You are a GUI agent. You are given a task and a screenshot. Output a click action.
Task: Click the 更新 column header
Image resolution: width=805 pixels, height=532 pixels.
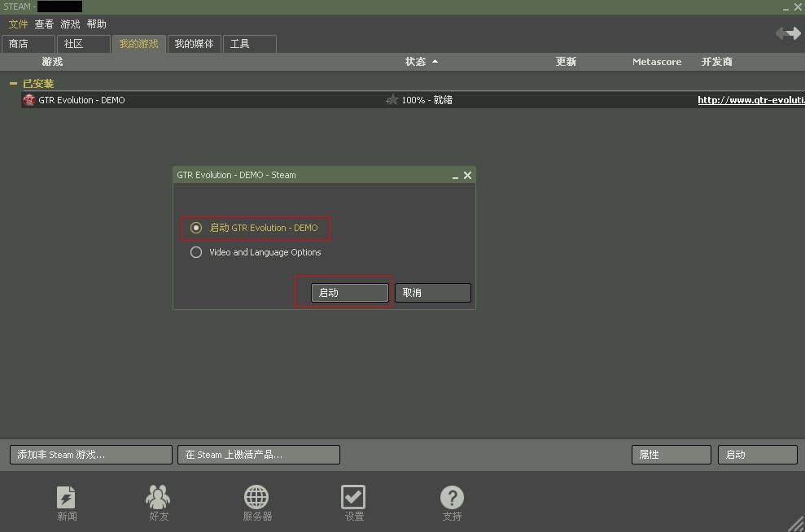click(566, 62)
